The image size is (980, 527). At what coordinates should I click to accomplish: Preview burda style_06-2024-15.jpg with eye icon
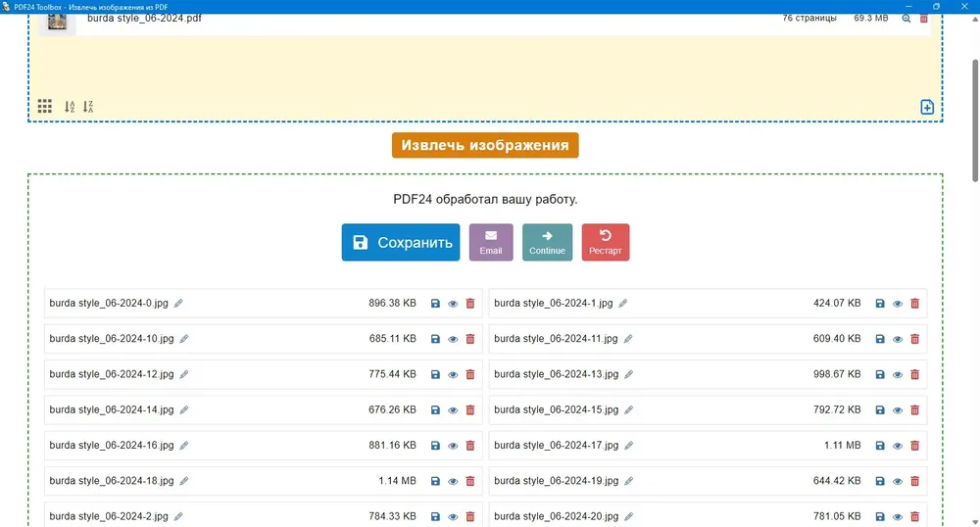pyautogui.click(x=898, y=410)
